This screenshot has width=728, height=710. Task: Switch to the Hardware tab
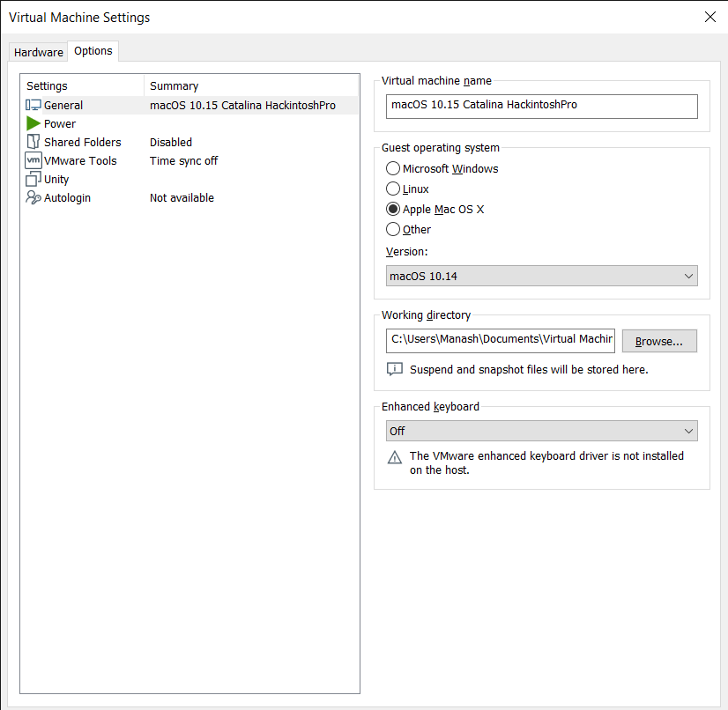point(39,53)
